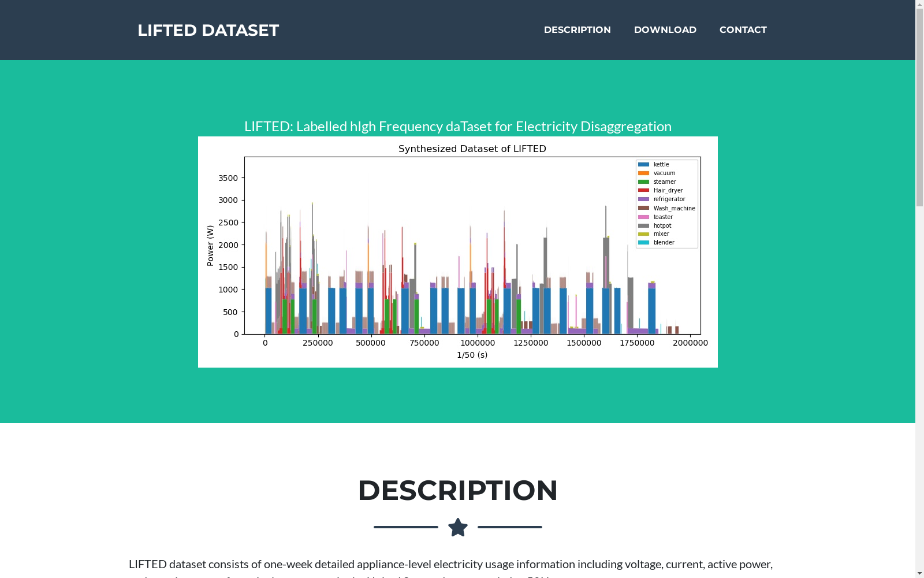
Task: Click the LIFTED DATASET site logo
Action: point(208,30)
